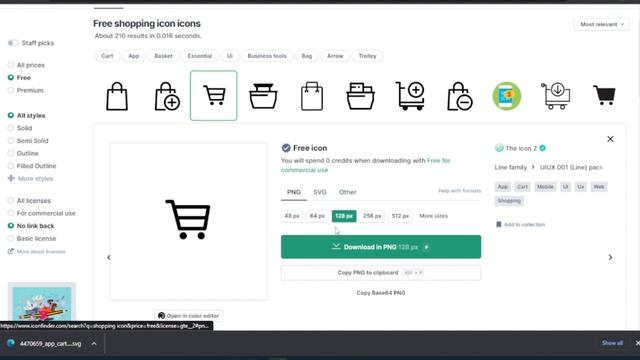
Task: Click the large cart preview image
Action: point(188,221)
